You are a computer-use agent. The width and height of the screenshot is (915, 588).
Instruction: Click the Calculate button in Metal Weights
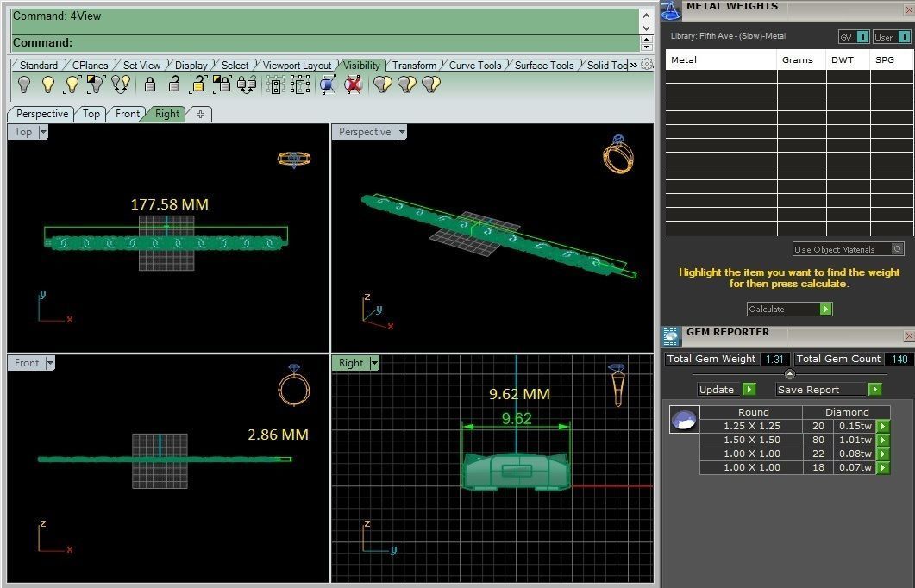click(790, 310)
